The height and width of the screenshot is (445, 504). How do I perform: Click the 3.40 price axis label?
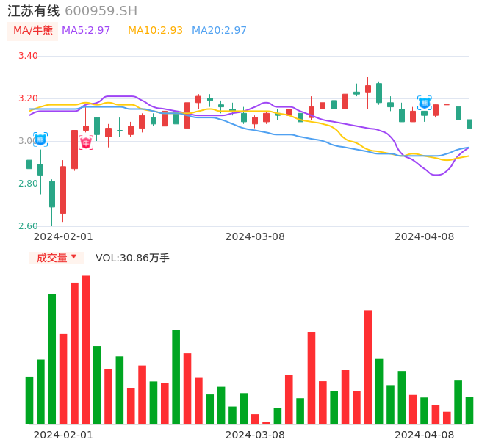28,56
